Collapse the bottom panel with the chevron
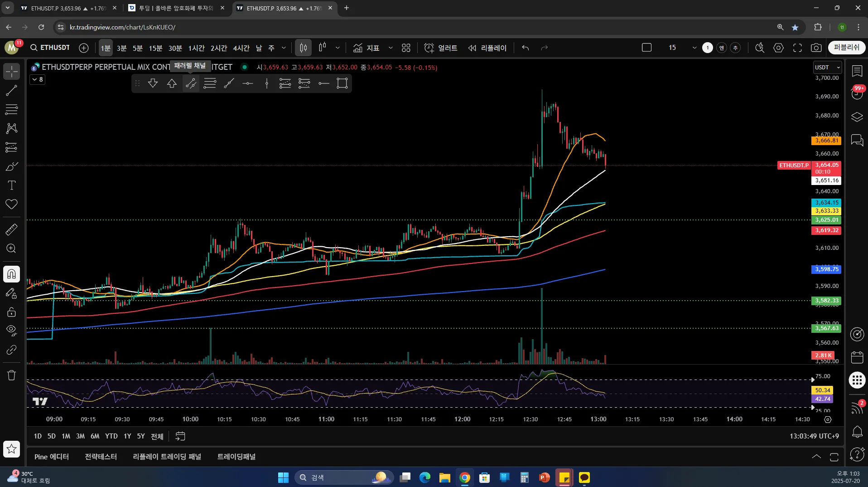 coord(816,457)
